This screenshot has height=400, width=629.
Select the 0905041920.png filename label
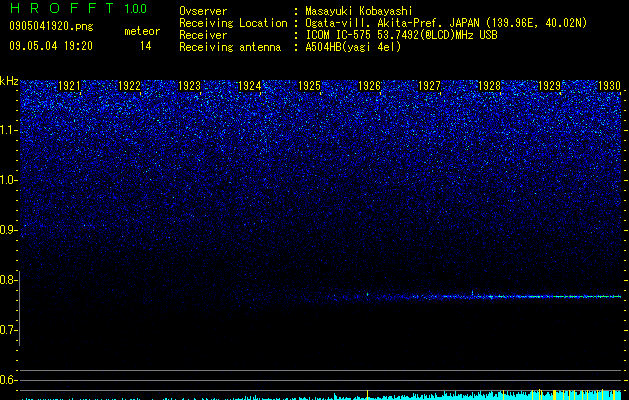pyautogui.click(x=51, y=26)
